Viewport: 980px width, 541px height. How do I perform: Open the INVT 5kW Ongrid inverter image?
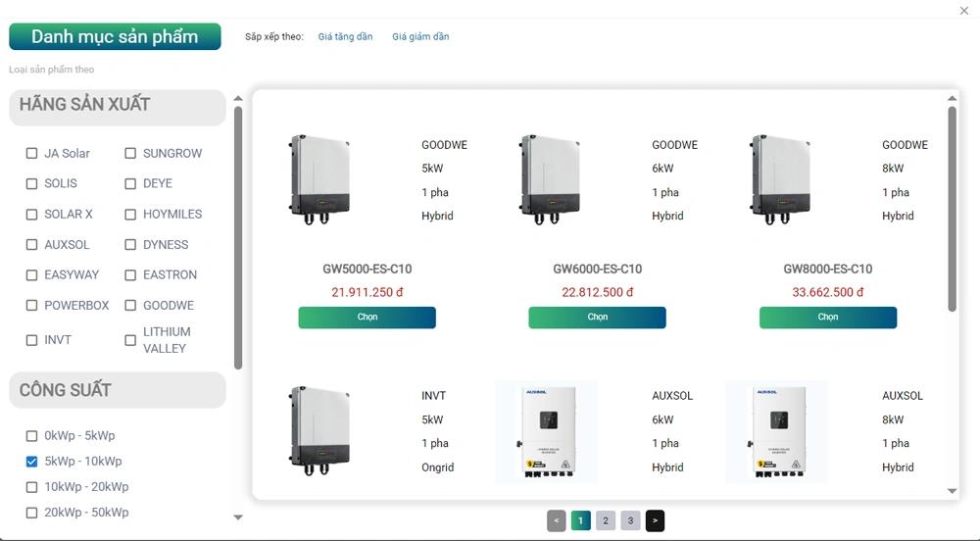(319, 431)
